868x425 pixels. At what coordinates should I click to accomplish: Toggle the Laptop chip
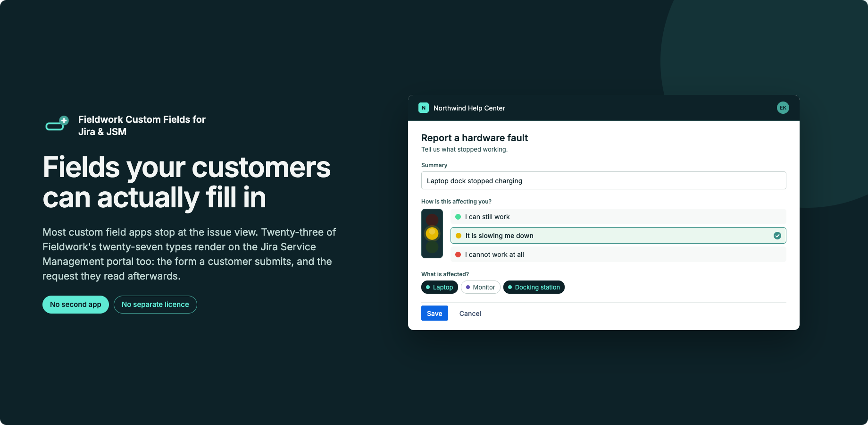(x=440, y=287)
